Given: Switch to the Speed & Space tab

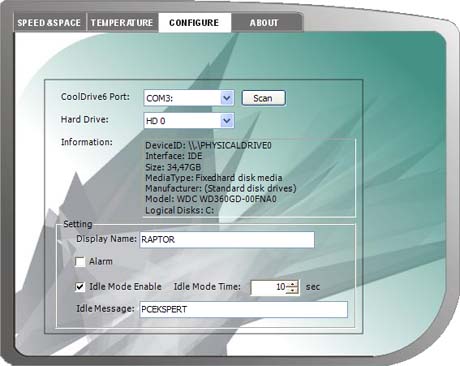Looking at the screenshot, I should tap(49, 23).
